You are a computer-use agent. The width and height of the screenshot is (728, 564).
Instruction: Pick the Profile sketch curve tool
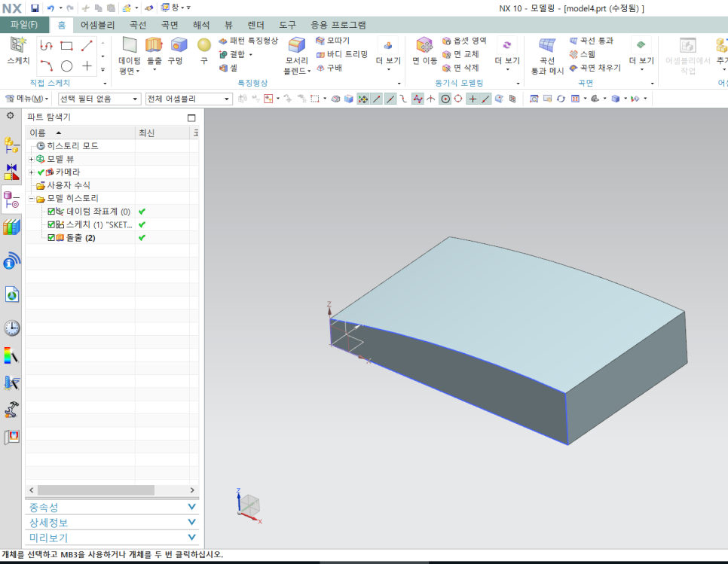47,45
